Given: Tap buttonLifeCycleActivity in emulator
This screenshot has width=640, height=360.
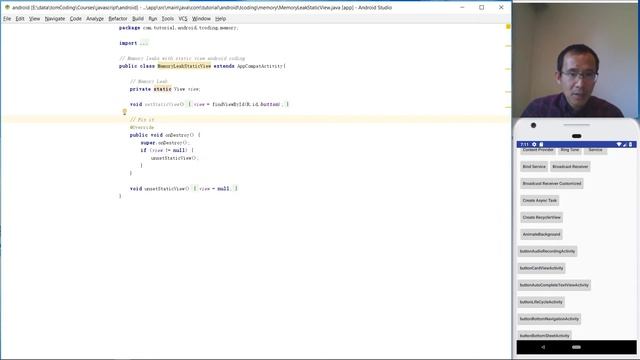Looking at the screenshot, I should coord(541,302).
